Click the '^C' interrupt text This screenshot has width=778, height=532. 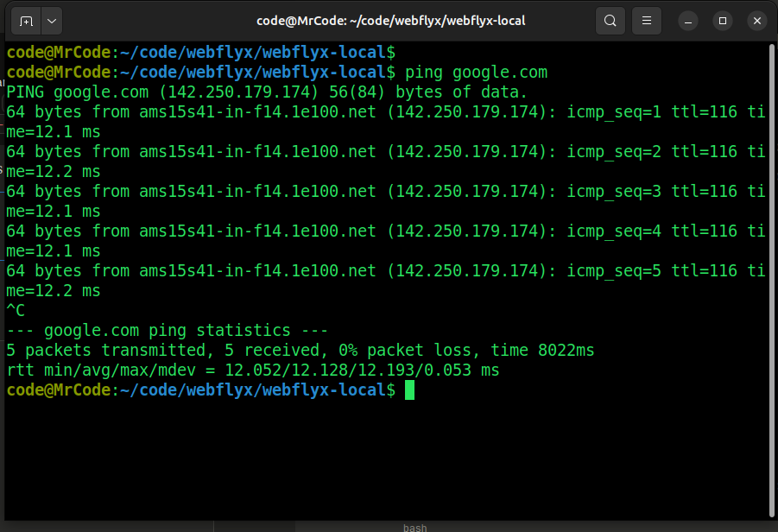click(x=16, y=311)
